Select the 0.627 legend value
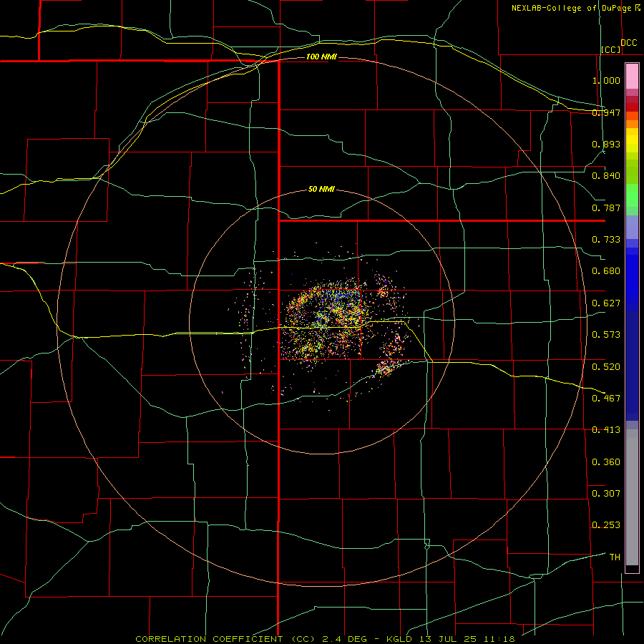 coord(606,303)
